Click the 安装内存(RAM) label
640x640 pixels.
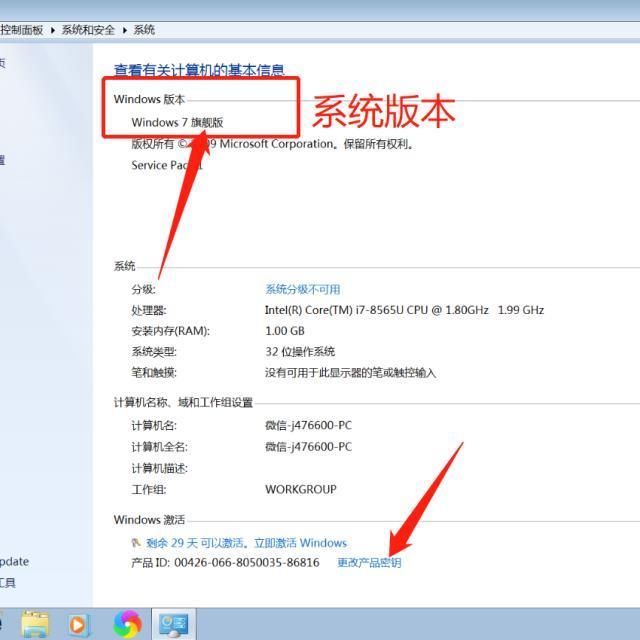click(171, 331)
